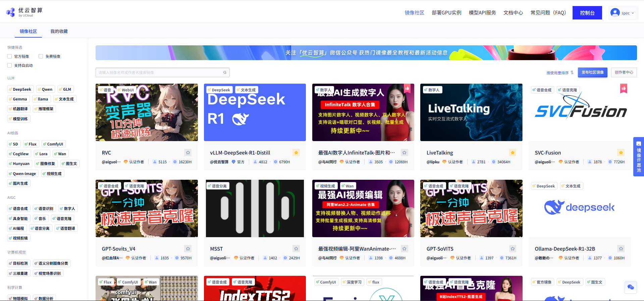Open 部署GPU实例 in top navigation
644x301 pixels.
click(x=446, y=13)
